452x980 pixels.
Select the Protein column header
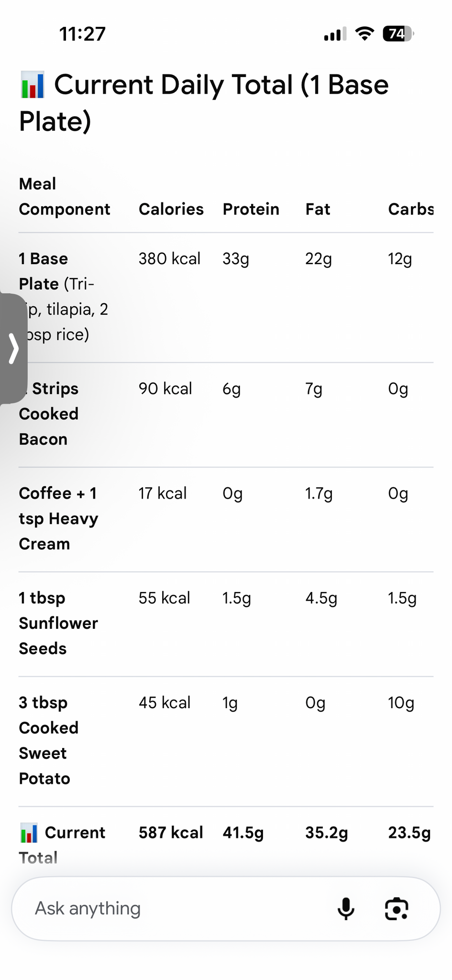tap(251, 209)
